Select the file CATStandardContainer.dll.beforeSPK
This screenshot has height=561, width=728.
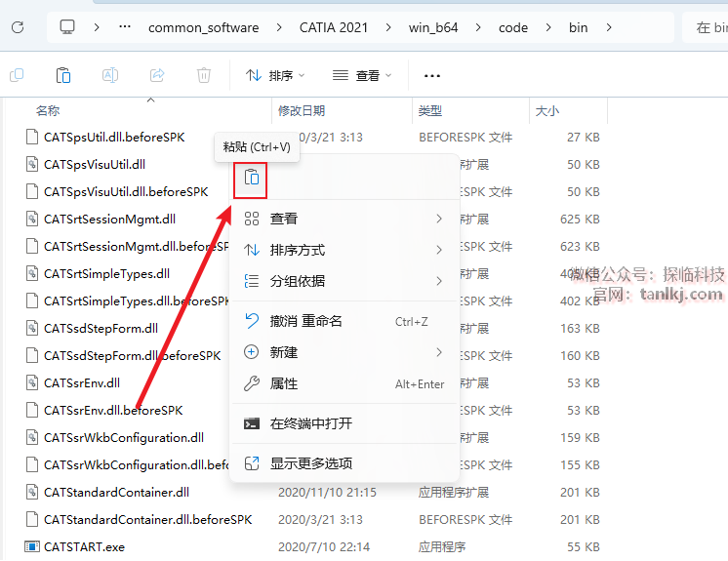click(x=148, y=520)
